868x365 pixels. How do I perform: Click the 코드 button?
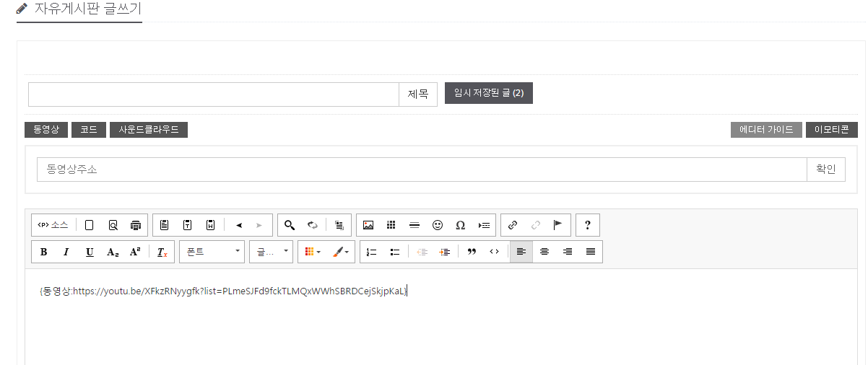coord(89,130)
